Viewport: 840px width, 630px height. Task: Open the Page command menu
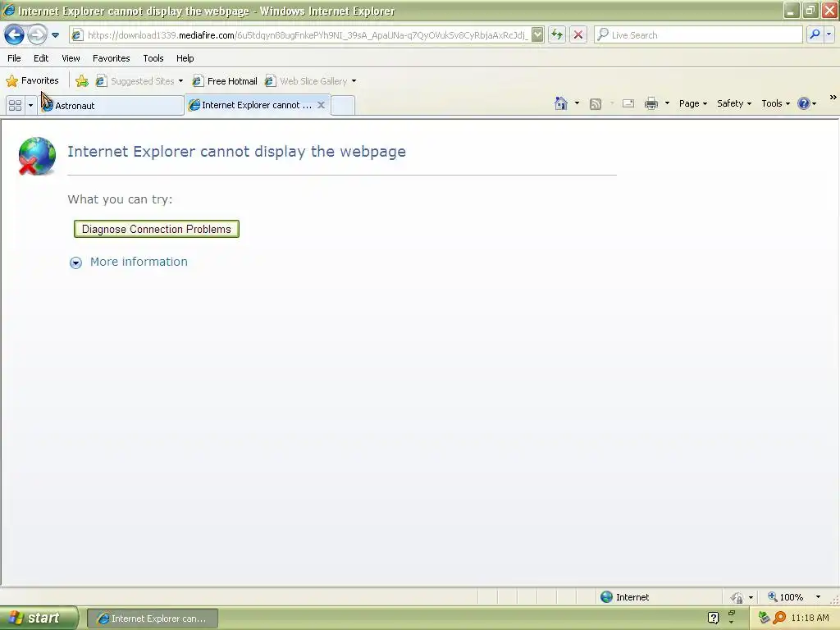tap(692, 103)
